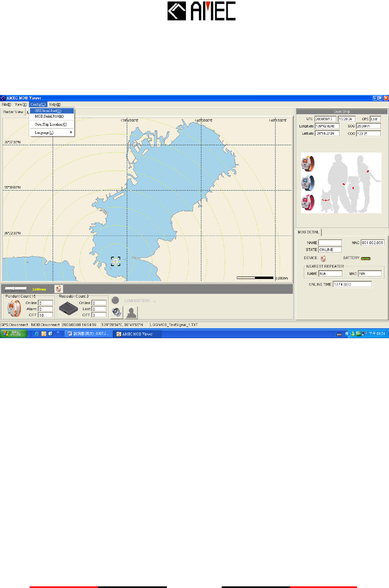Select the blue wristband pendant image
This screenshot has width=389, height=588.
(x=308, y=183)
